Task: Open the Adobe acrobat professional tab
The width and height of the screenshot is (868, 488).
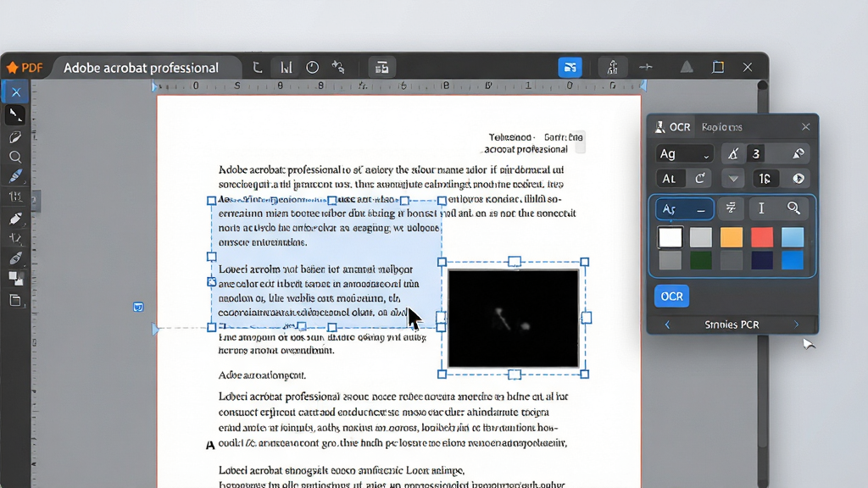Action: pos(141,68)
